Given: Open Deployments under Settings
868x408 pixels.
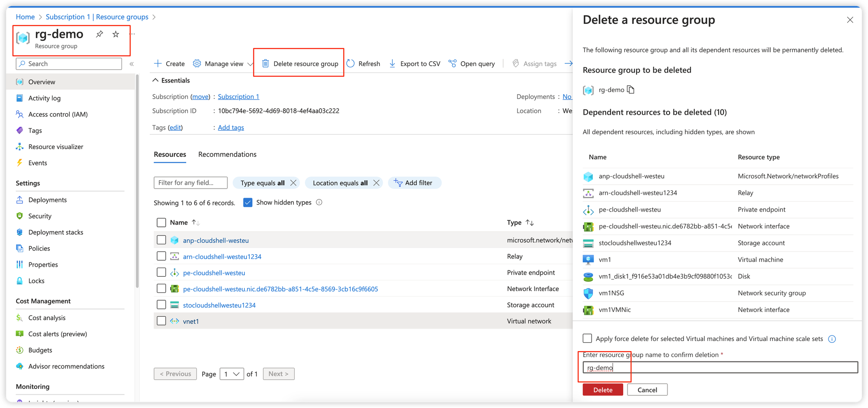Looking at the screenshot, I should 47,200.
